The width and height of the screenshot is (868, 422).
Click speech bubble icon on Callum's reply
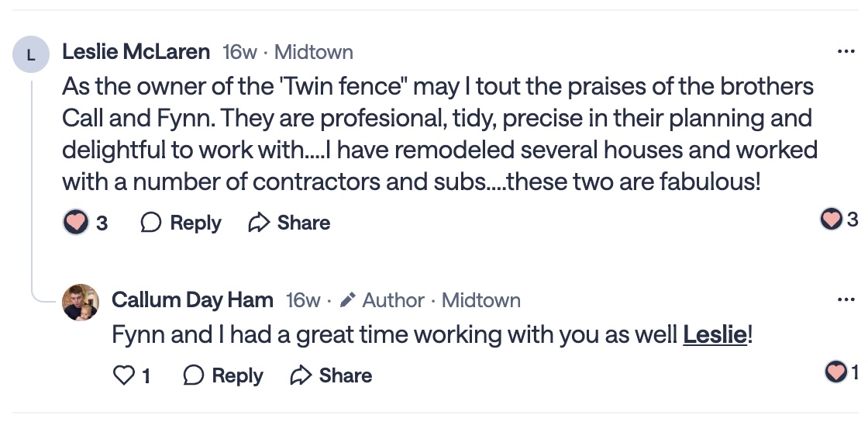click(x=193, y=375)
